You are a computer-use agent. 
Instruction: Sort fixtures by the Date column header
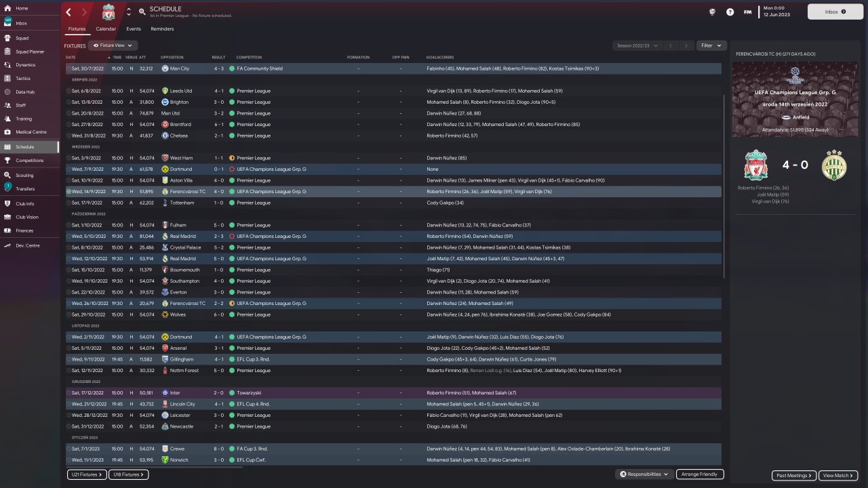click(x=71, y=57)
